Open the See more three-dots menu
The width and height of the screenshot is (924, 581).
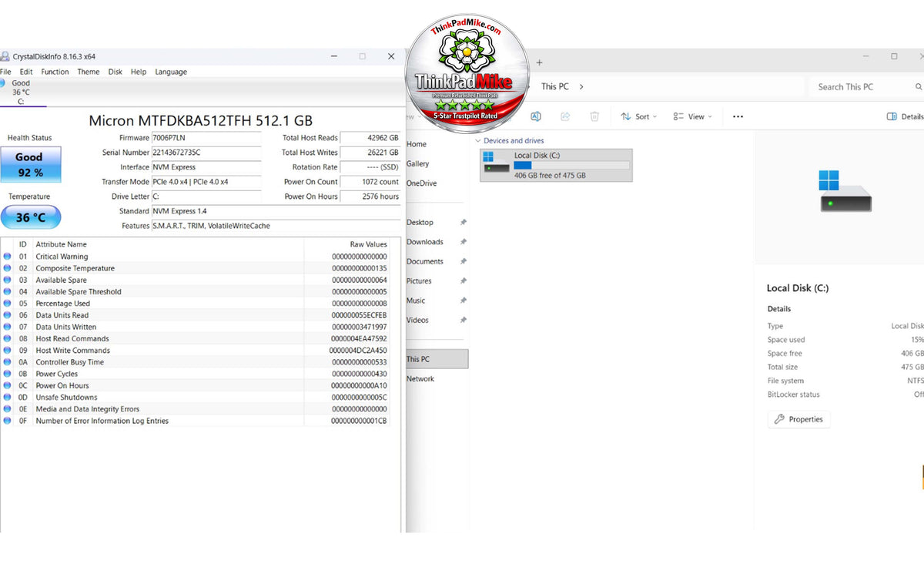738,116
